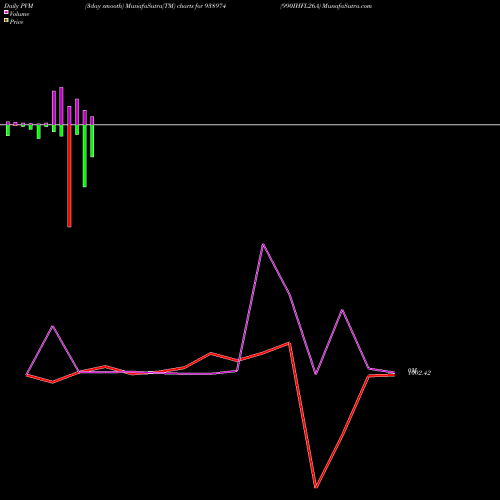This screenshot has height=500, width=500.
Task: Click the magenta volume line peak
Action: point(263,245)
